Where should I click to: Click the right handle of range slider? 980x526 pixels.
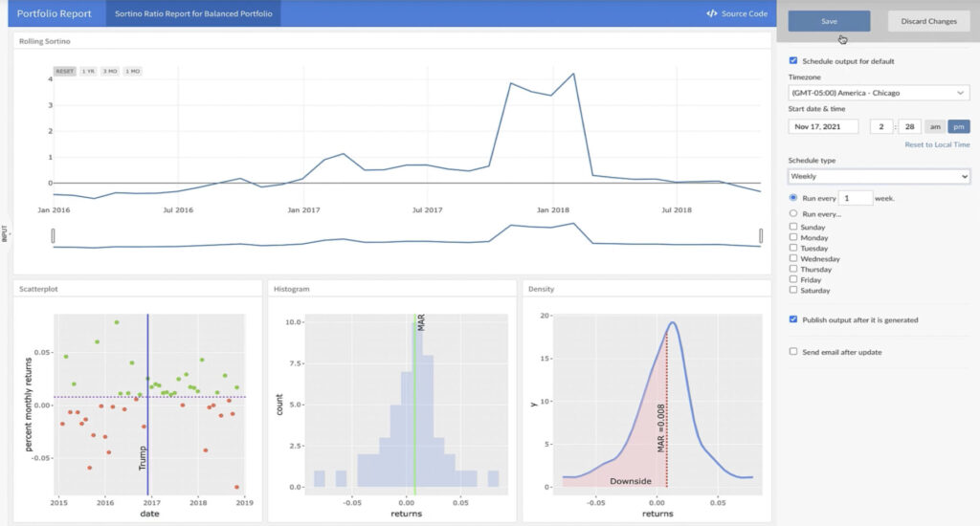pyautogui.click(x=761, y=235)
